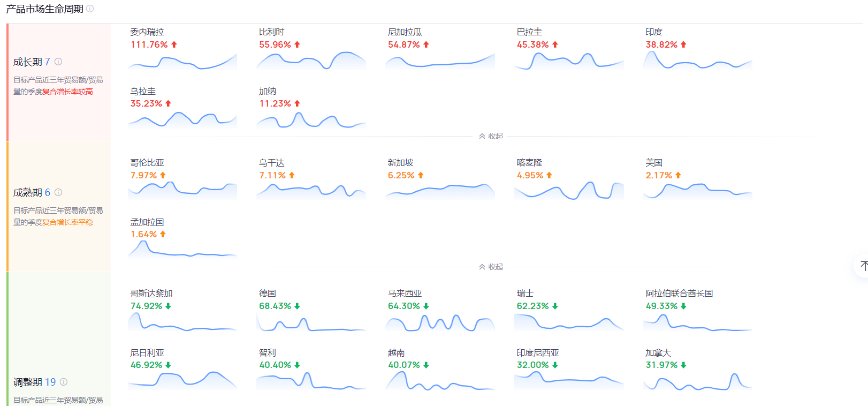Open the 比利时 market trend sparkline

point(311,60)
